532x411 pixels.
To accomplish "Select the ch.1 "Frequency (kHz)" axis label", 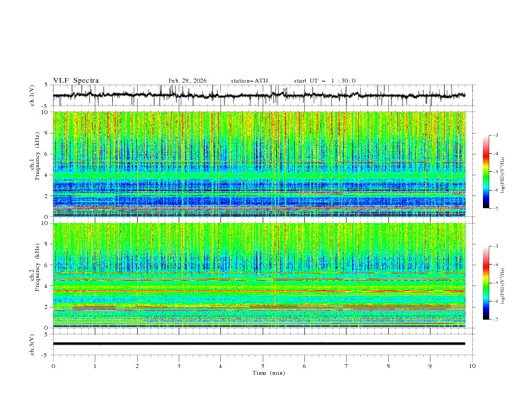I will [37, 156].
